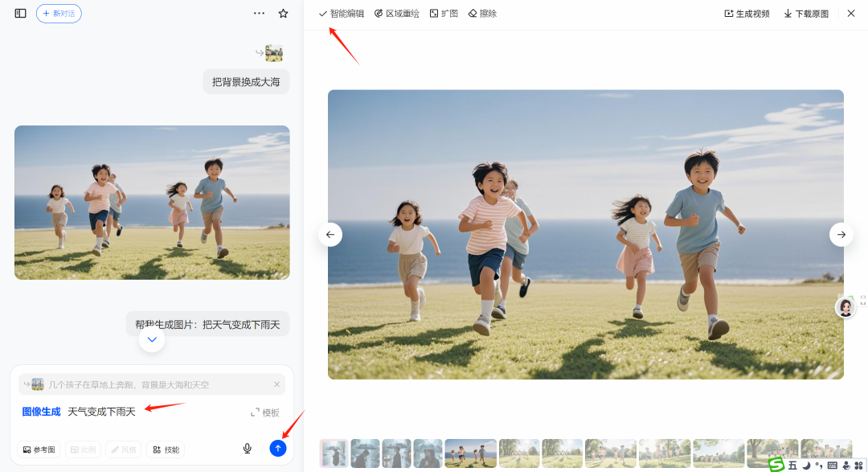Image resolution: width=868 pixels, height=472 pixels.
Task: Download the original image via 下载原图
Action: [806, 14]
